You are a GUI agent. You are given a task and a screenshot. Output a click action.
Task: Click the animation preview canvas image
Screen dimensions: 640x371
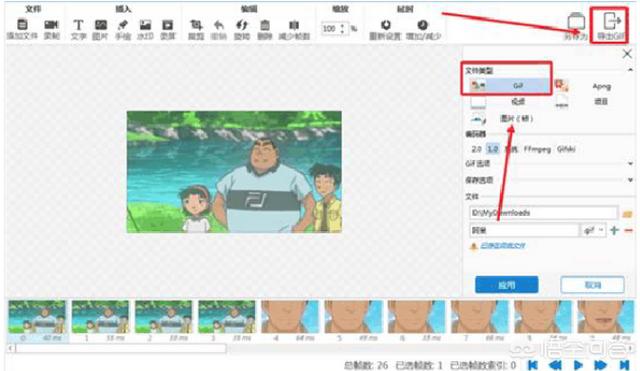[x=234, y=172]
